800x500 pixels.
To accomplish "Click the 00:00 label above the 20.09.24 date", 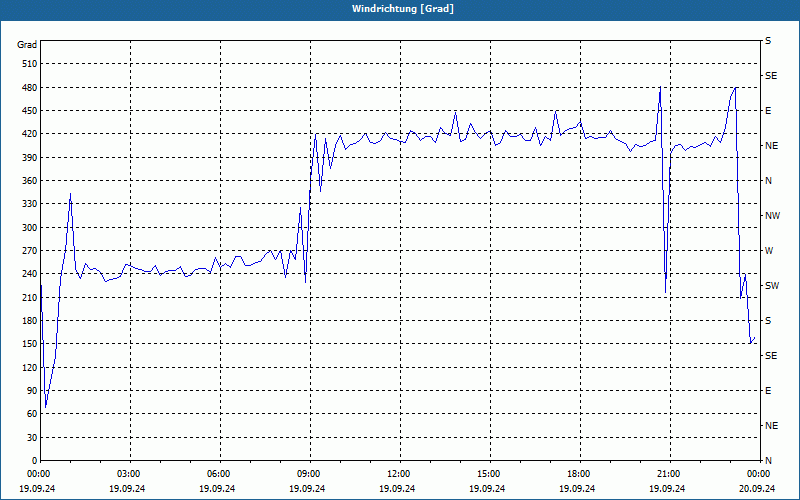I will pos(758,474).
